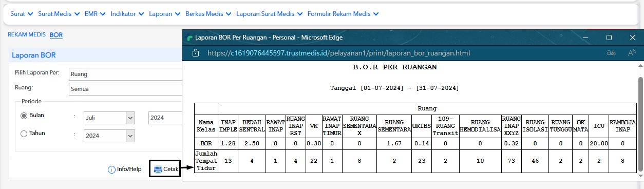644x189 pixels.
Task: Select the Tahun radio button
Action: click(24, 134)
